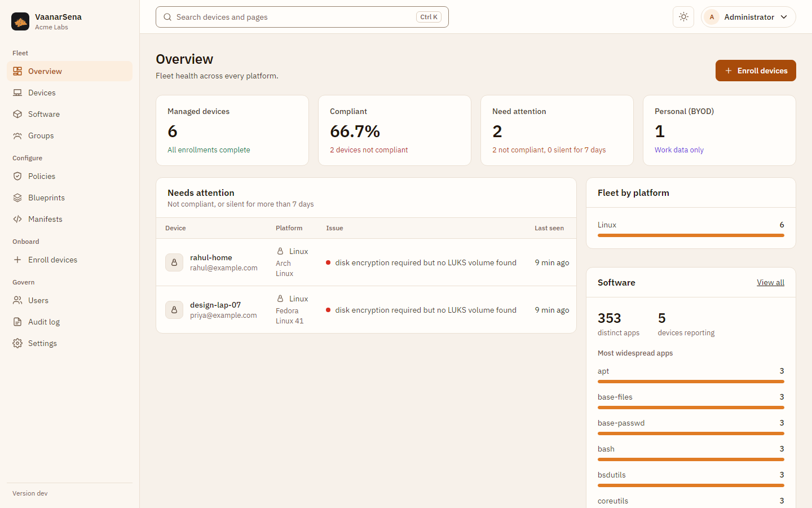
Task: Click rahul-home's disk encryption issue text
Action: [x=426, y=262]
